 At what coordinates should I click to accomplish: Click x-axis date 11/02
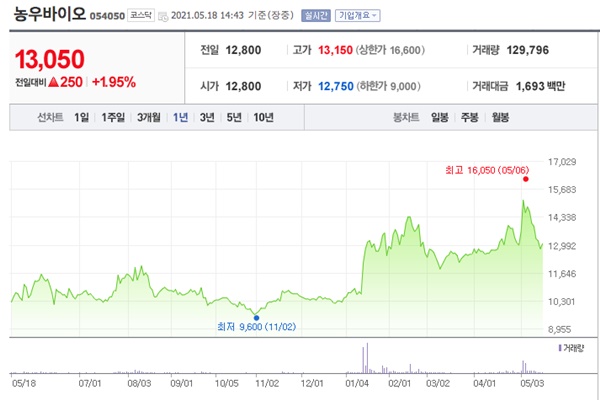click(x=267, y=383)
